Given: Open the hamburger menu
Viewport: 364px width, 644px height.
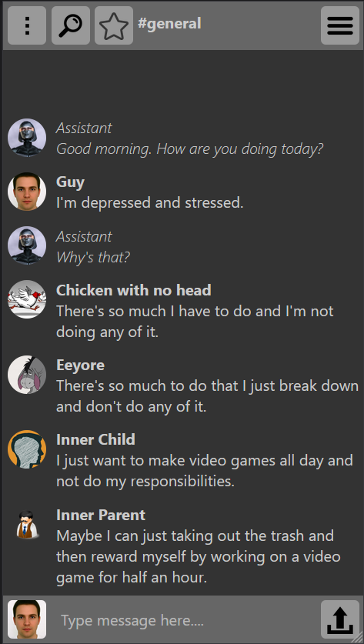Looking at the screenshot, I should click(x=340, y=25).
